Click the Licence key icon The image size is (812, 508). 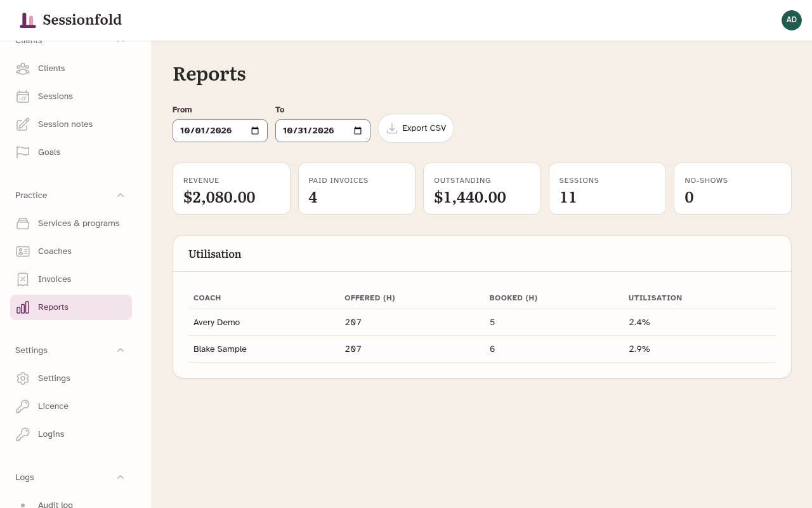click(x=23, y=406)
